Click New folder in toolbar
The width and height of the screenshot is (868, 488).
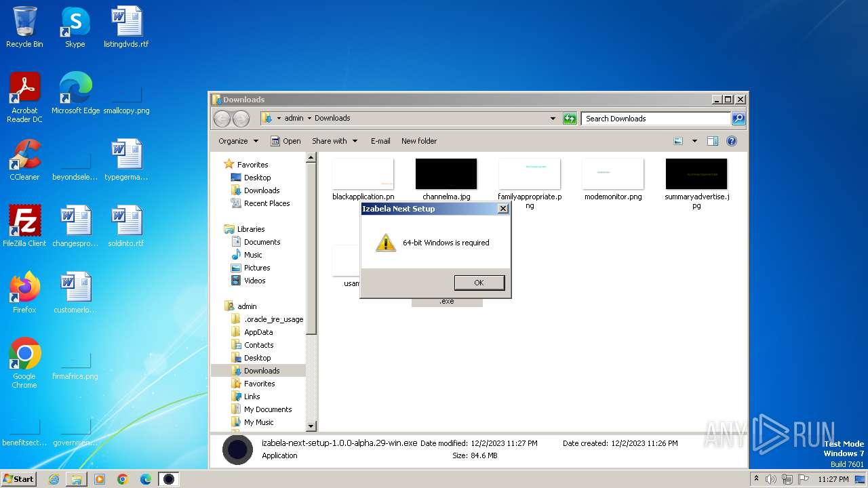click(419, 141)
